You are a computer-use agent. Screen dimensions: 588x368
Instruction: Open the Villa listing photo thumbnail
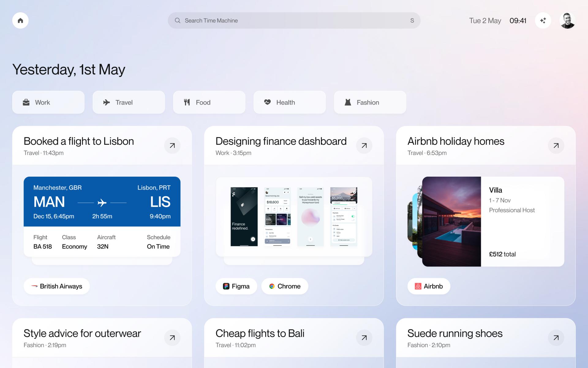451,221
